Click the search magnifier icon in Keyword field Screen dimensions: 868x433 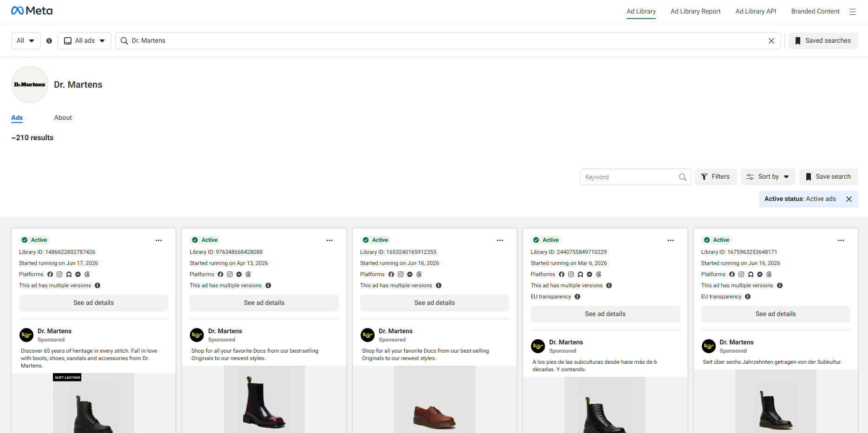point(682,177)
